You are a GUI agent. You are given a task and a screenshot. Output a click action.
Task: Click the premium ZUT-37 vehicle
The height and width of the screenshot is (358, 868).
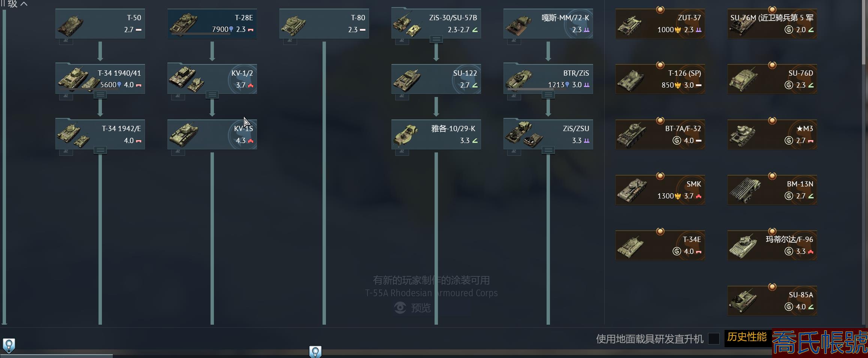660,24
